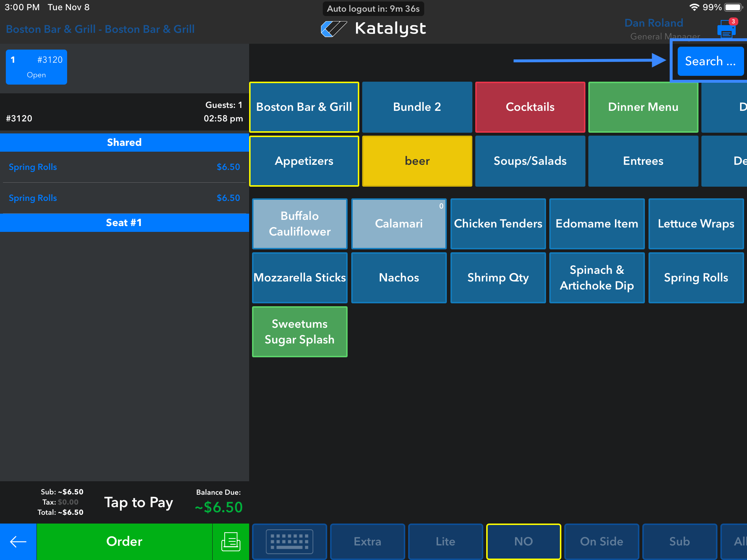
Task: Select the Lite modifier
Action: [445, 541]
